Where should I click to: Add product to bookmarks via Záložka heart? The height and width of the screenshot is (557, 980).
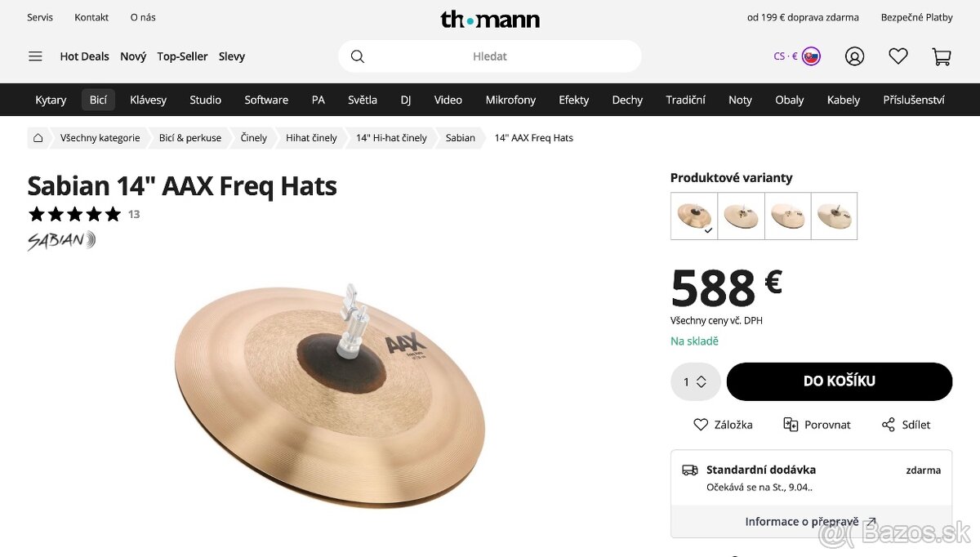click(722, 424)
